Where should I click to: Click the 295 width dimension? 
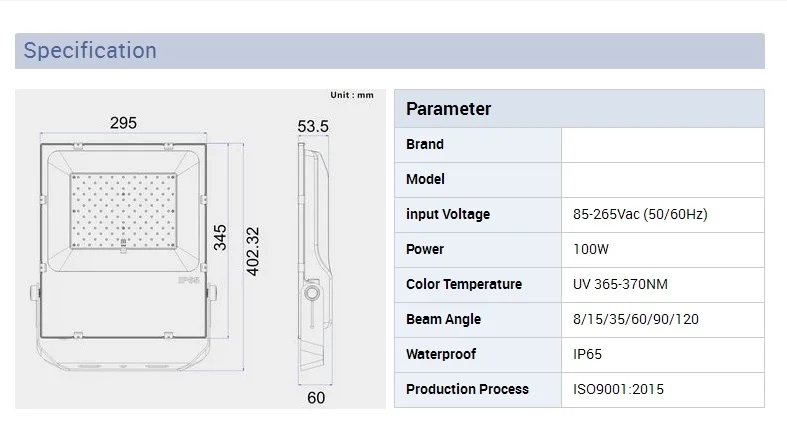pyautogui.click(x=123, y=123)
